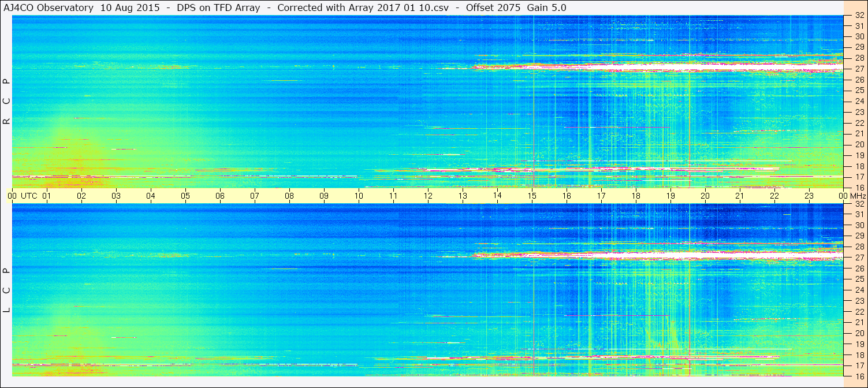Select the 13 hour marker on time axis

coord(463,196)
